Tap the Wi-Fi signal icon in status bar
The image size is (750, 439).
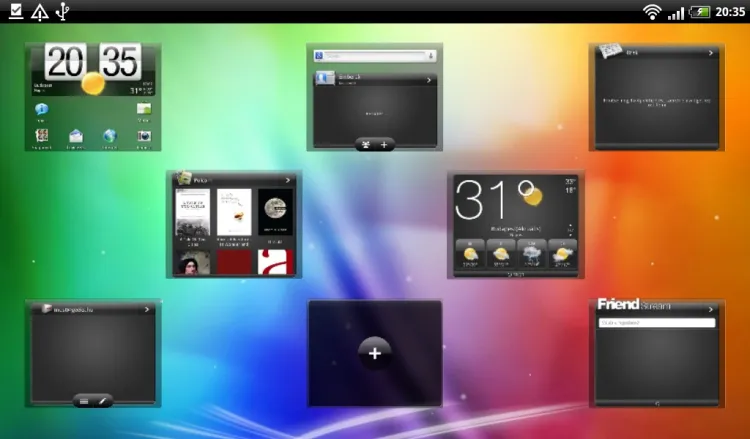(x=652, y=11)
